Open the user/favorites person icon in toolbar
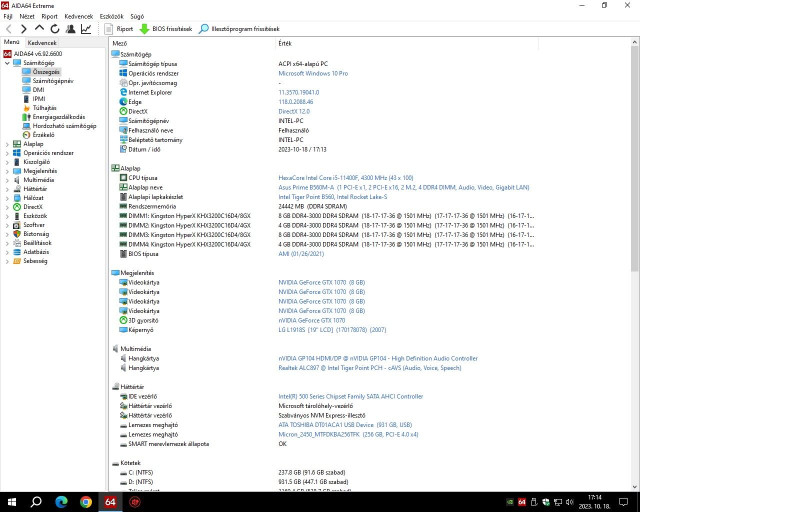Image resolution: width=800 pixels, height=512 pixels. [x=70, y=29]
